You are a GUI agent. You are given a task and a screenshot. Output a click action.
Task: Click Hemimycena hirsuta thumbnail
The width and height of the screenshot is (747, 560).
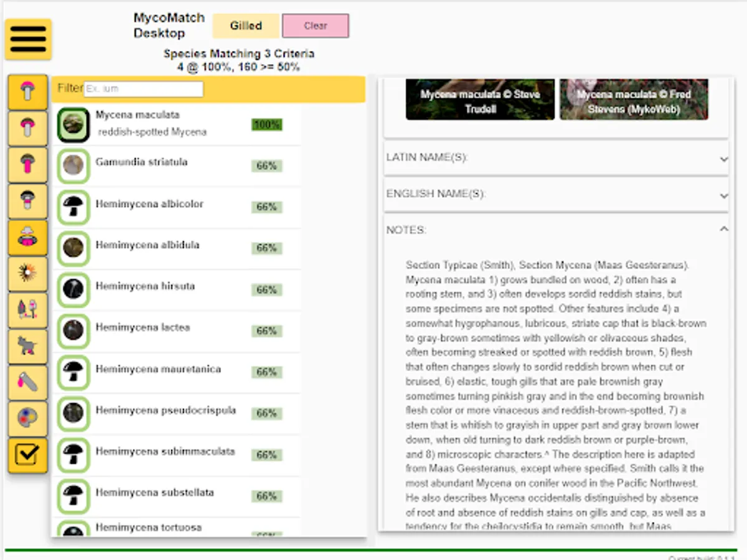tap(73, 289)
